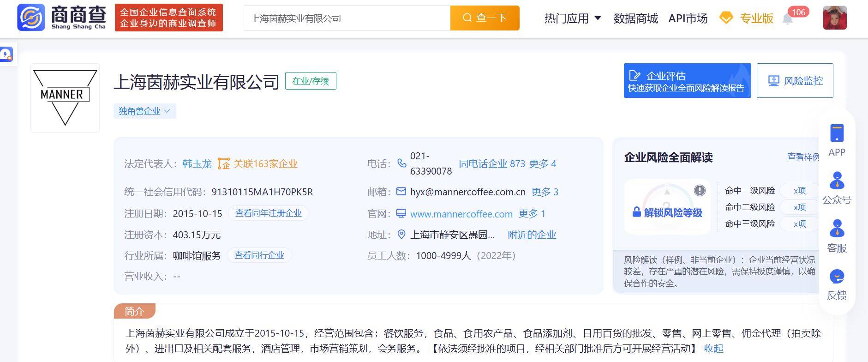Click the registered capital 403.15万元

(197, 235)
